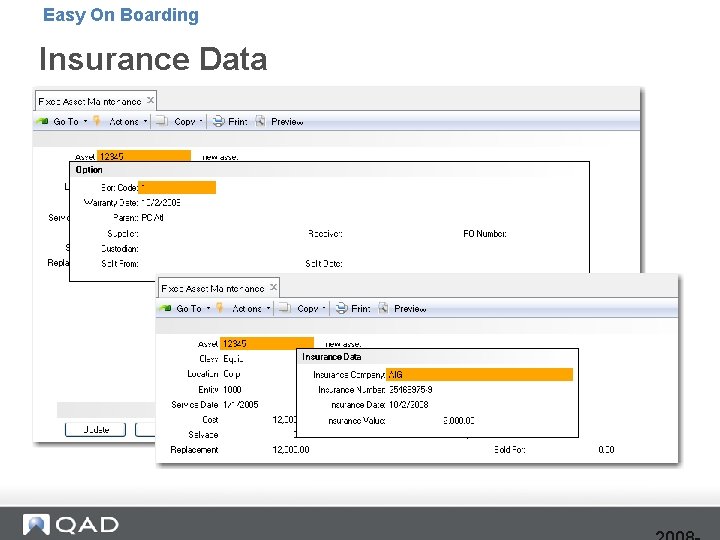
Task: Click the Asset field 12345 in front window
Action: [x=267, y=343]
